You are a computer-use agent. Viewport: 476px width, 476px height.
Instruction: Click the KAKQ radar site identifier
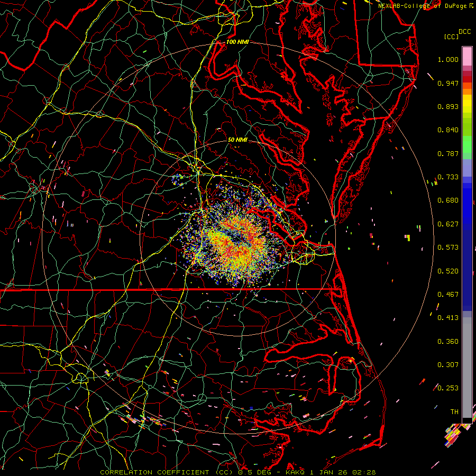[x=295, y=472]
